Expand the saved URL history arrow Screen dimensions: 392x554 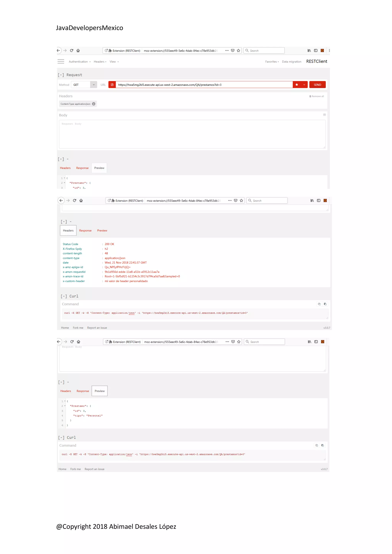pyautogui.click(x=304, y=85)
